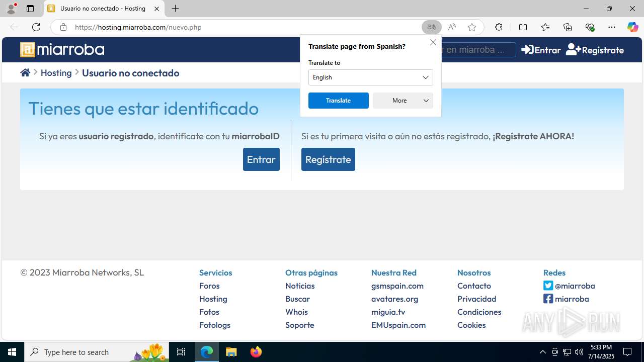Viewport: 644px width, 362px height.
Task: Launch Firefox from the taskbar
Action: pyautogui.click(x=256, y=352)
